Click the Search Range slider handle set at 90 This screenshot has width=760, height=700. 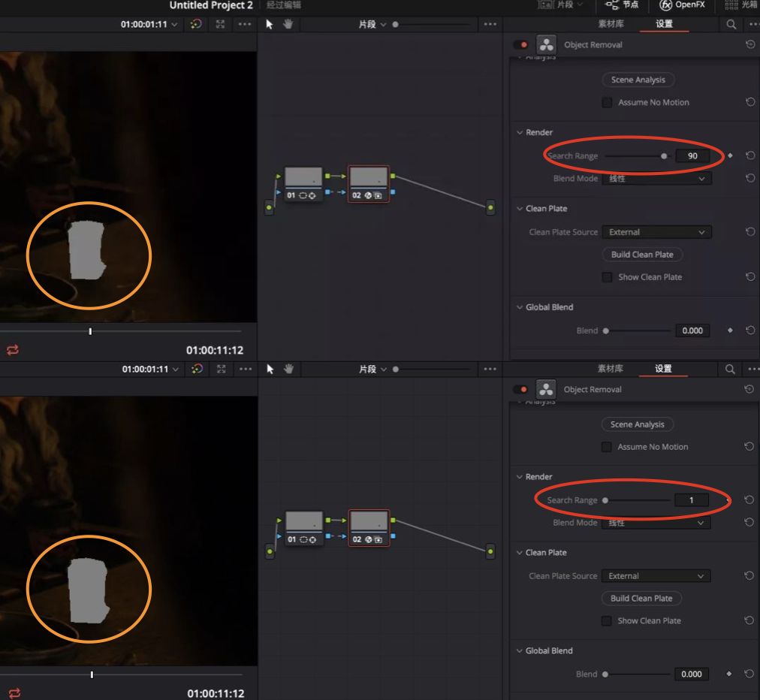(x=664, y=155)
